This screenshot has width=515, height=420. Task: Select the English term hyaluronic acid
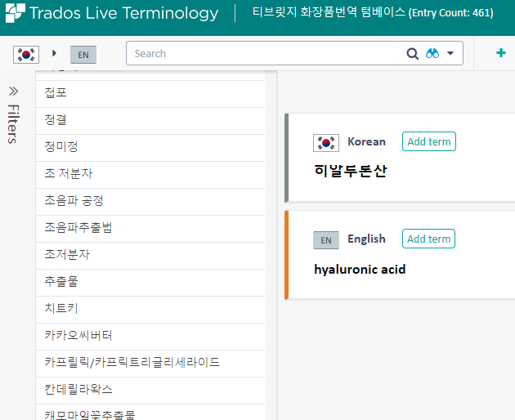[360, 270]
